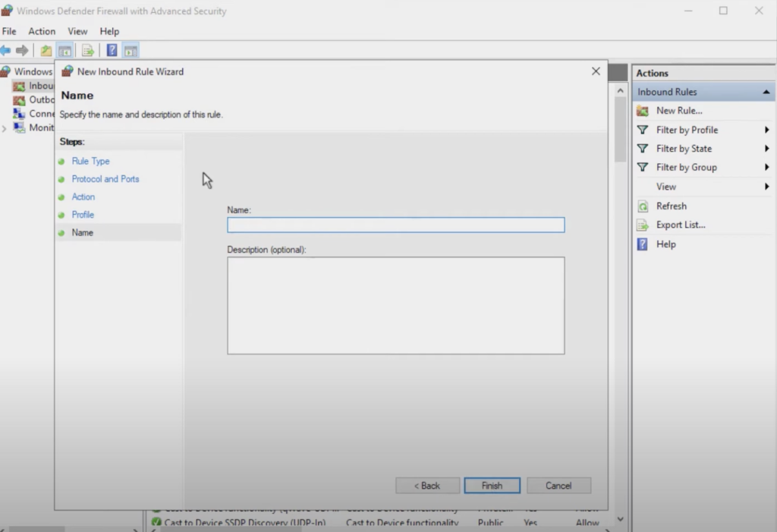Click the Filter by Group funnel icon
This screenshot has width=777, height=532.
pyautogui.click(x=643, y=168)
